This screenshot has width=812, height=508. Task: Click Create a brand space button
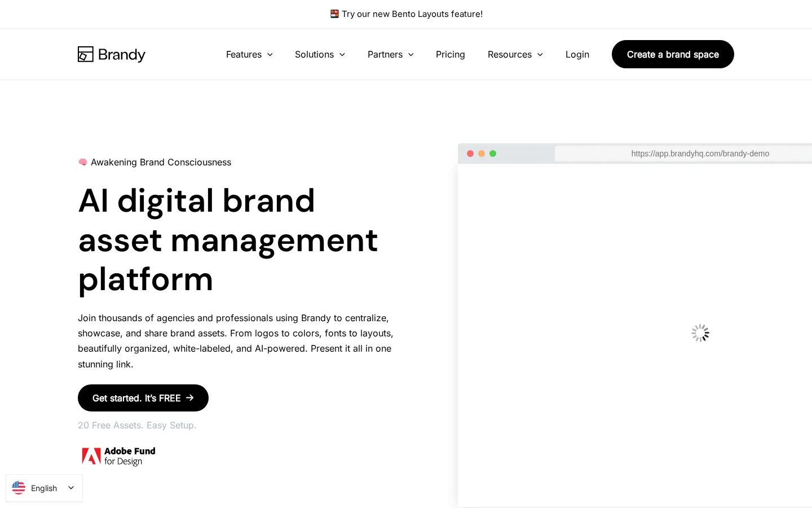673,54
